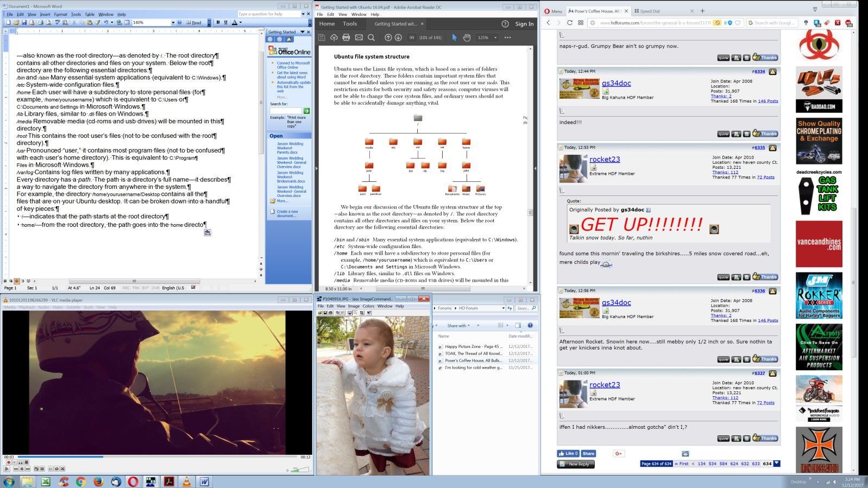Reload the page in Opera browser

(569, 22)
